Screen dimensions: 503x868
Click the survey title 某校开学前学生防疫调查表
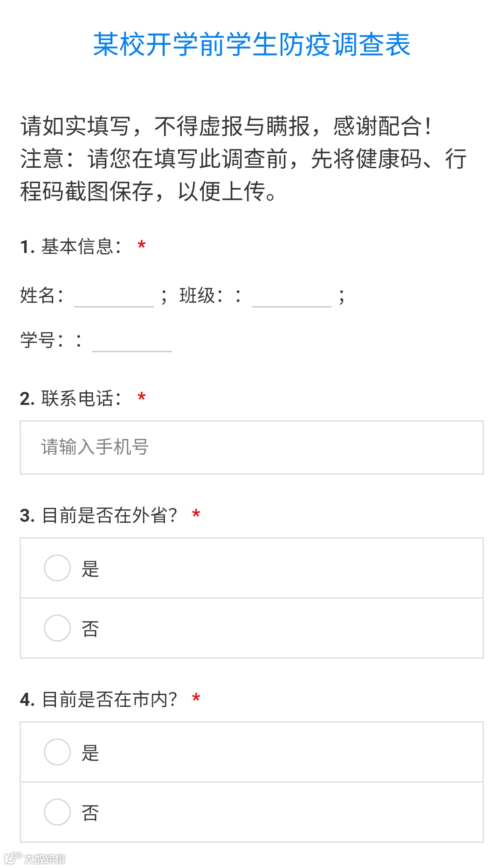pyautogui.click(x=251, y=45)
